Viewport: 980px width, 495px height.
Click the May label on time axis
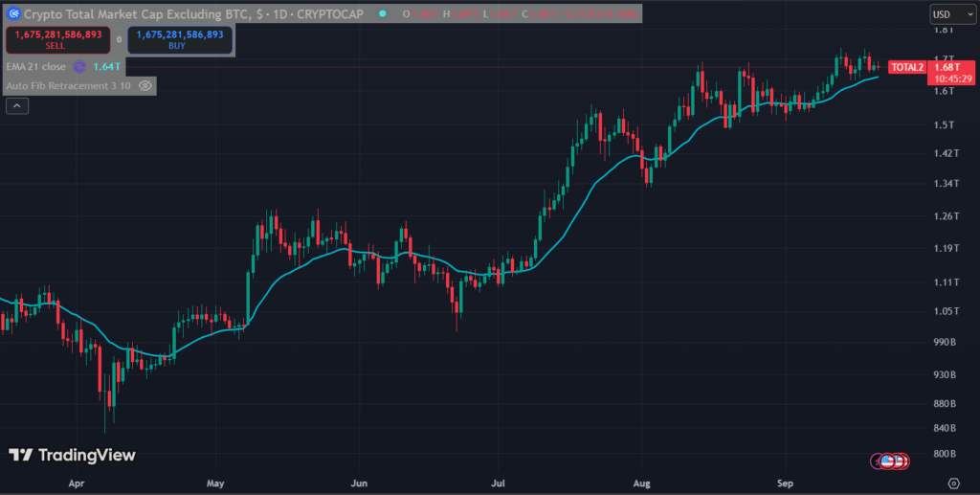coord(215,484)
